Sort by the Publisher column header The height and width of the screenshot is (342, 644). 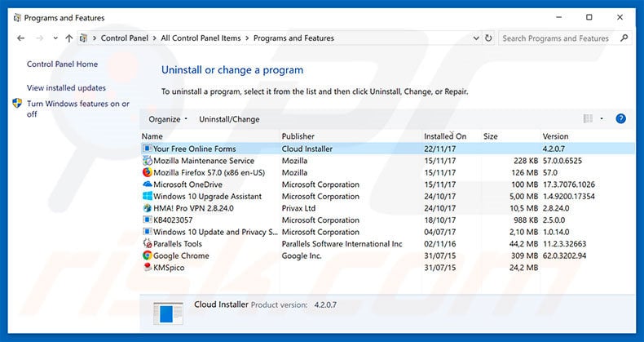298,136
